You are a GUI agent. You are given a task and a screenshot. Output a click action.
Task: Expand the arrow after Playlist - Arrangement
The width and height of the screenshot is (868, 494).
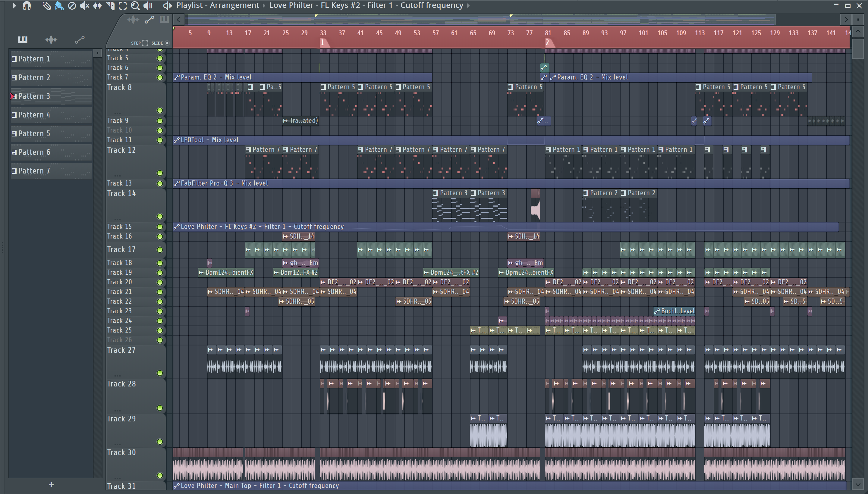click(x=264, y=5)
